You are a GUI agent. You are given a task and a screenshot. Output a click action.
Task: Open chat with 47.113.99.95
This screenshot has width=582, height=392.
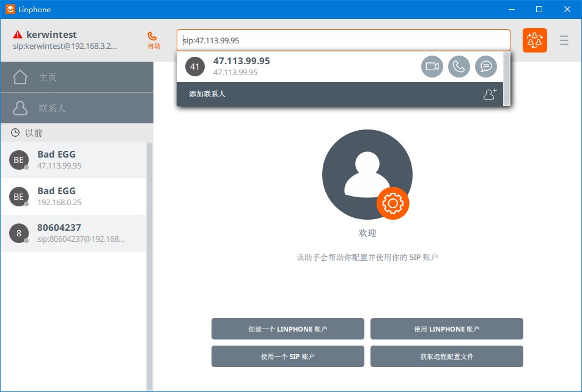coord(486,67)
